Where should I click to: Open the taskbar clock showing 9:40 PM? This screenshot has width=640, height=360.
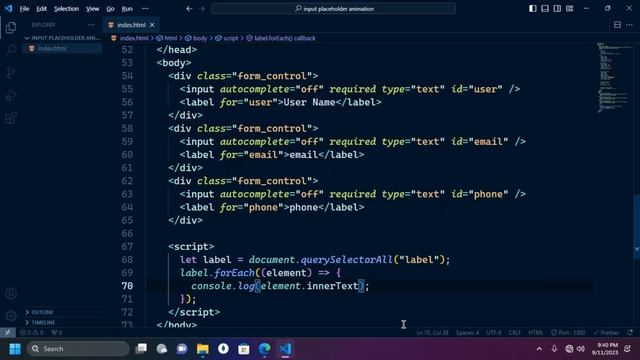point(605,349)
